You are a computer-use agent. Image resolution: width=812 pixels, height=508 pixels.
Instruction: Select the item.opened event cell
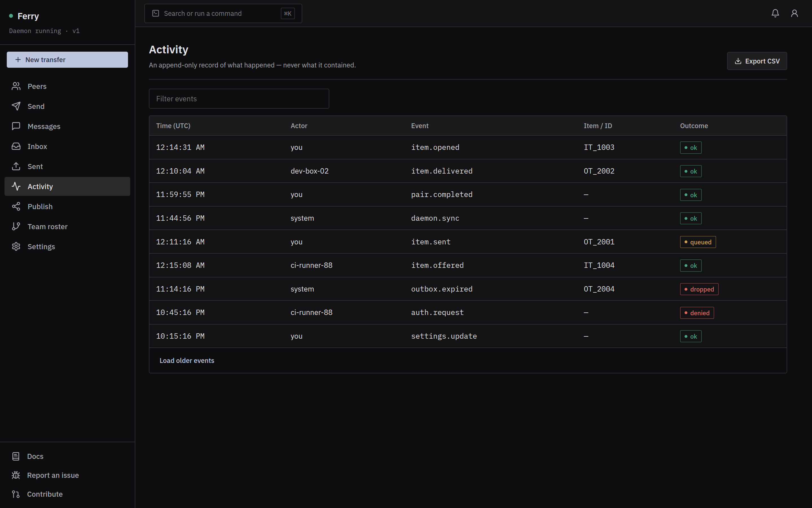pyautogui.click(x=435, y=148)
